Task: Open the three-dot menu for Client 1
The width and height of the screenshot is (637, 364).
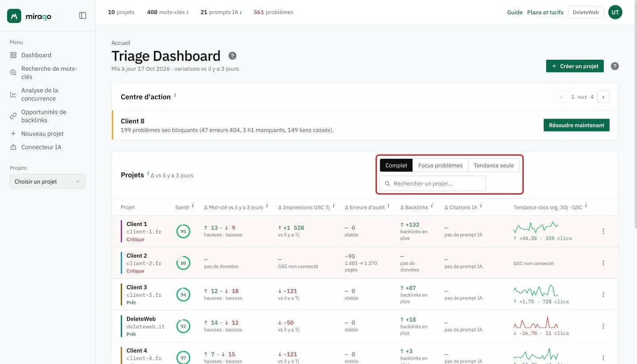Action: [x=603, y=231]
